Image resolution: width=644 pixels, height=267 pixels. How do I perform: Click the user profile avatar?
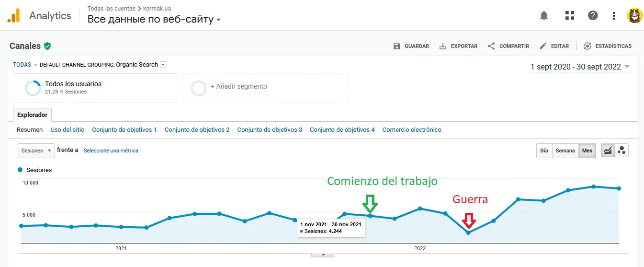(x=634, y=16)
